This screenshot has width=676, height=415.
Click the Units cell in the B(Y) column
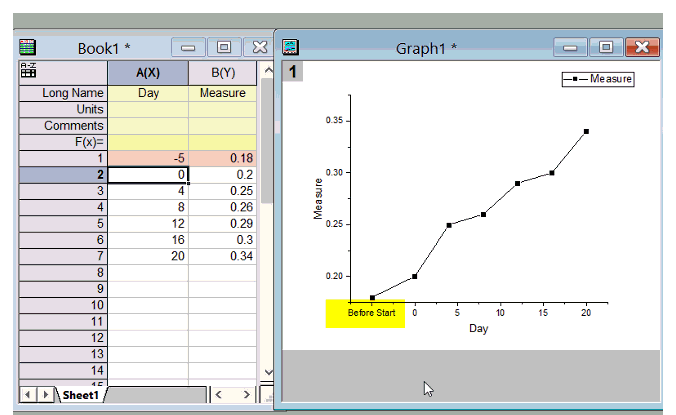pyautogui.click(x=222, y=109)
